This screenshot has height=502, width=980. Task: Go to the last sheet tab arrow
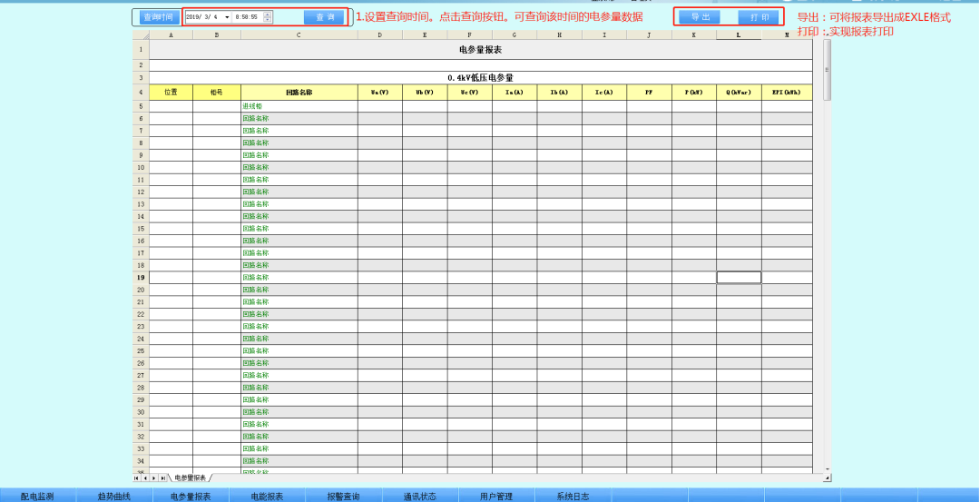tap(163, 477)
